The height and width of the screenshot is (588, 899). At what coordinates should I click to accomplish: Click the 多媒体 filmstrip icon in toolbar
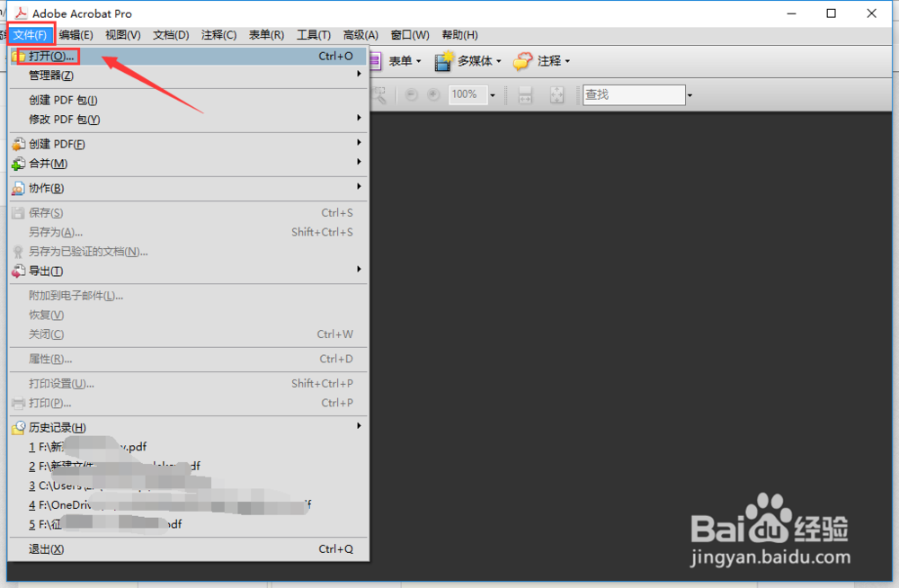443,61
